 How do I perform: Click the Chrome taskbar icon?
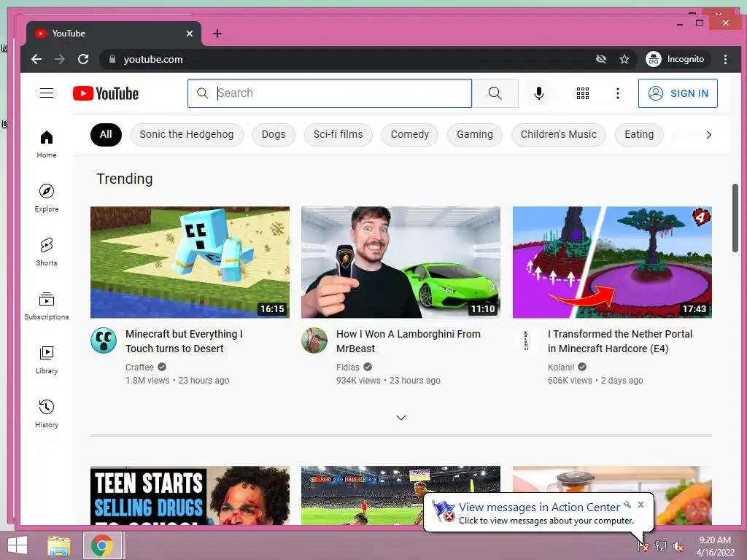point(102,545)
